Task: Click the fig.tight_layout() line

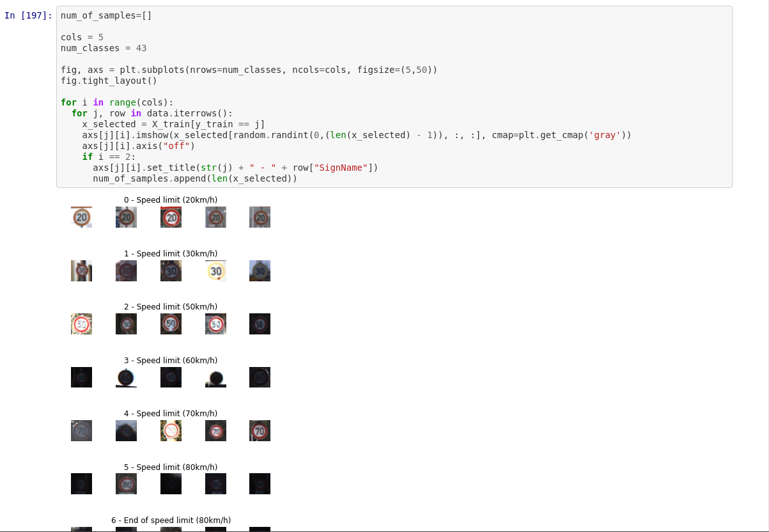Action: pyautogui.click(x=109, y=81)
